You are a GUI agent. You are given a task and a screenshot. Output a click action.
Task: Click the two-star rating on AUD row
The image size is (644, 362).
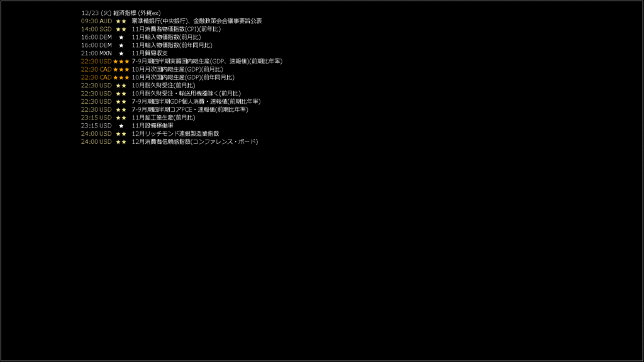pyautogui.click(x=121, y=21)
